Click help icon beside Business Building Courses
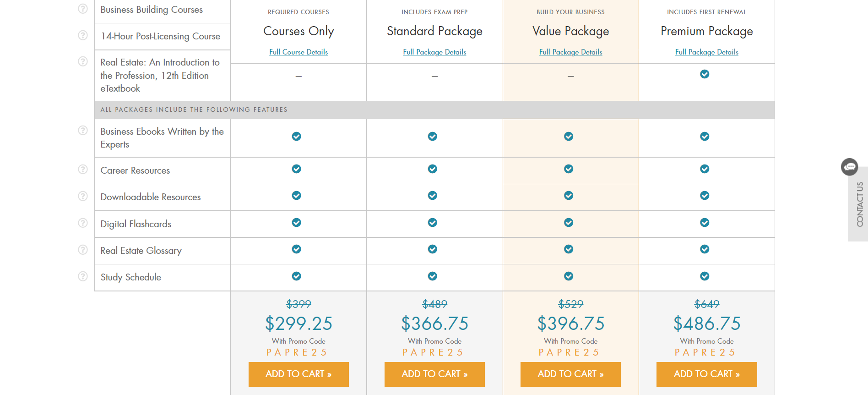 click(x=83, y=9)
